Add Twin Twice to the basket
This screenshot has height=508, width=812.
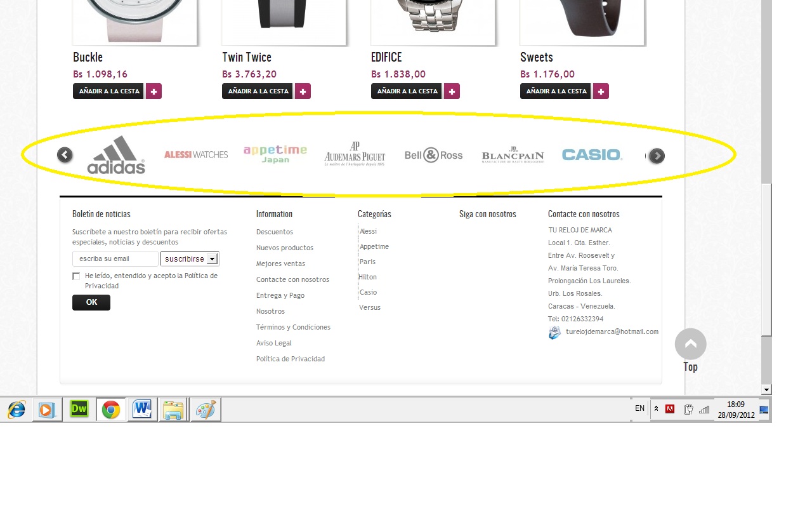pos(258,91)
